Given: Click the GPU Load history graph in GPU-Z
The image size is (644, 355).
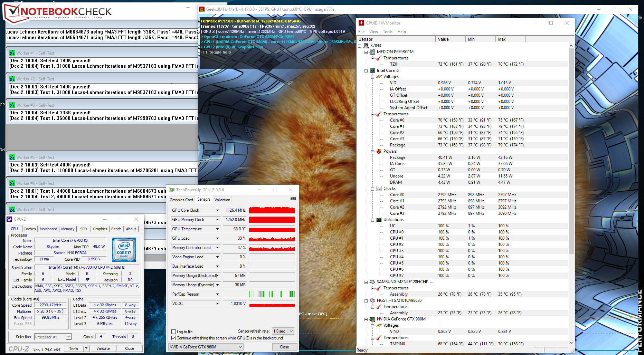Looking at the screenshot, I should [x=272, y=238].
